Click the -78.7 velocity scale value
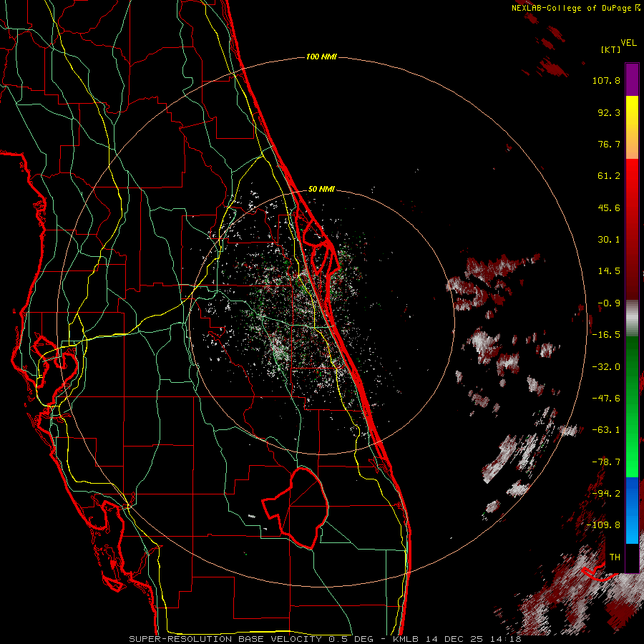644x644 pixels. point(606,462)
